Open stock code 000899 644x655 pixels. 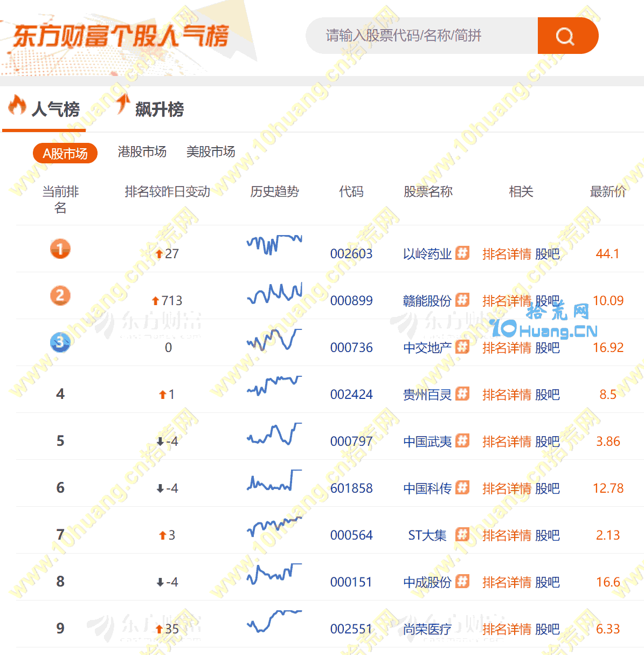pyautogui.click(x=351, y=301)
